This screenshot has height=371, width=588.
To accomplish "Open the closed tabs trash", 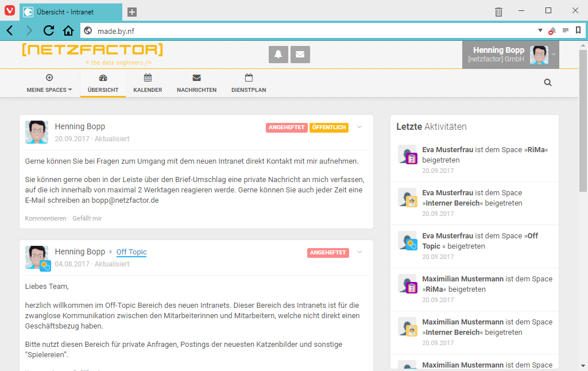I will point(498,12).
